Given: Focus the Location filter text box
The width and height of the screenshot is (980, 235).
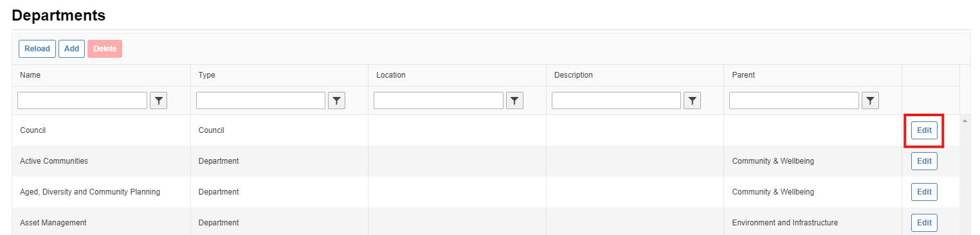Looking at the screenshot, I should tap(439, 101).
